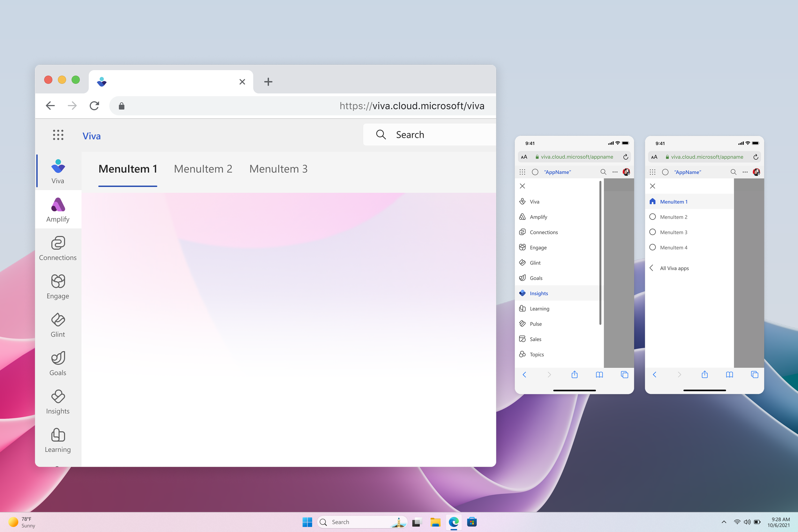Switch to the MenuItem 3 tab
The width and height of the screenshot is (798, 532).
[278, 169]
